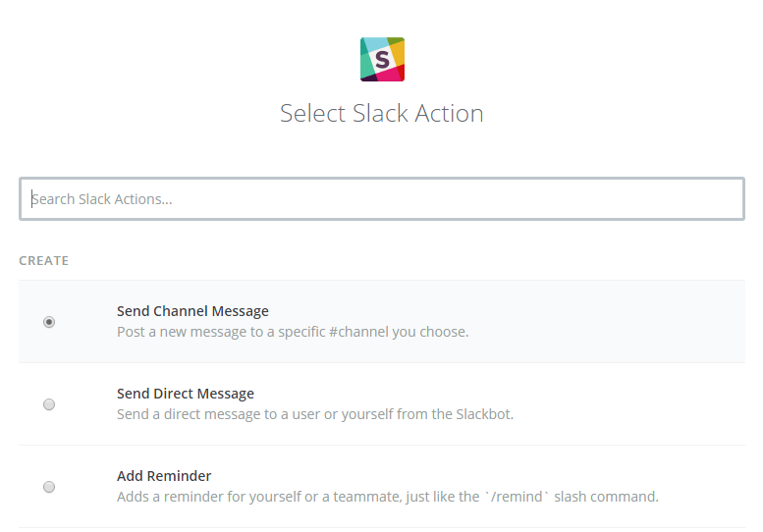Click the Slack logo icon

[382, 59]
